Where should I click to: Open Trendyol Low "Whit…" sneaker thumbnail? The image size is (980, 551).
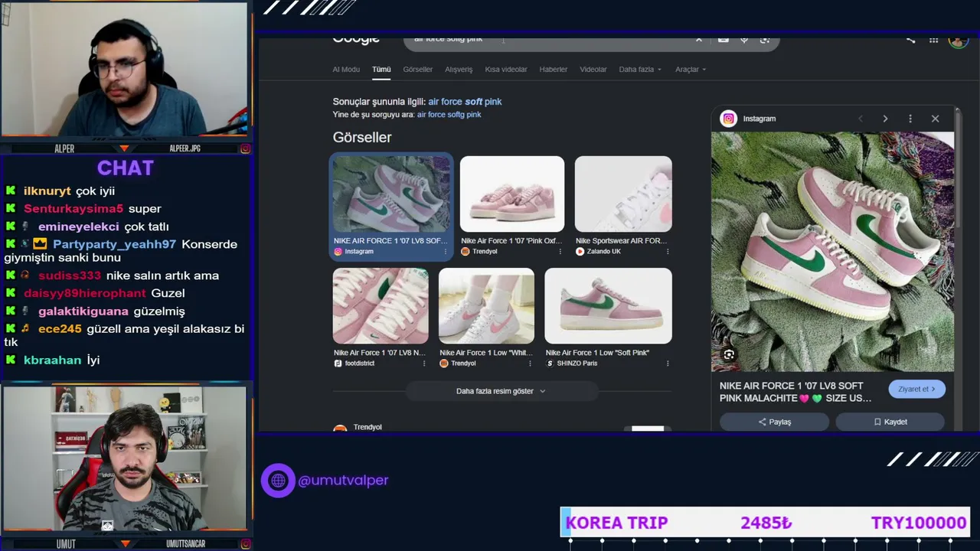(486, 306)
